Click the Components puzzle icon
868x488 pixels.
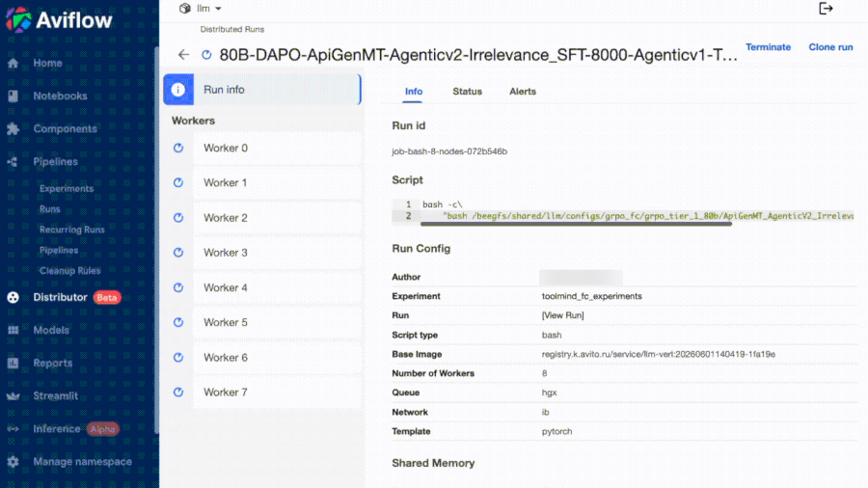14,129
